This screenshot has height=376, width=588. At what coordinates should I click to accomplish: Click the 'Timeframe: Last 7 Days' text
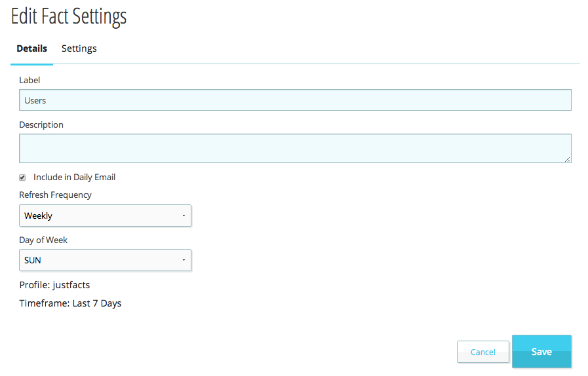[70, 303]
